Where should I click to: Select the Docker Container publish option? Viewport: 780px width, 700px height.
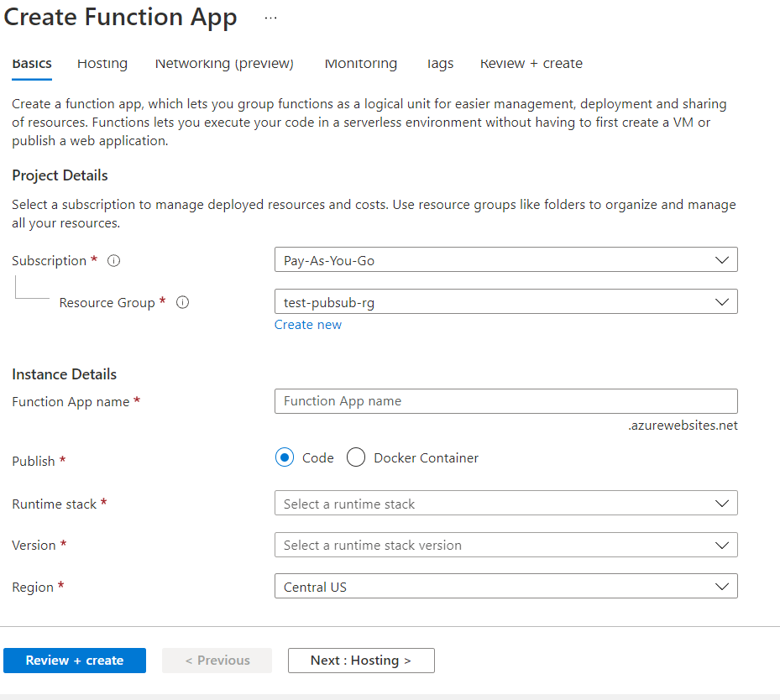(x=356, y=457)
